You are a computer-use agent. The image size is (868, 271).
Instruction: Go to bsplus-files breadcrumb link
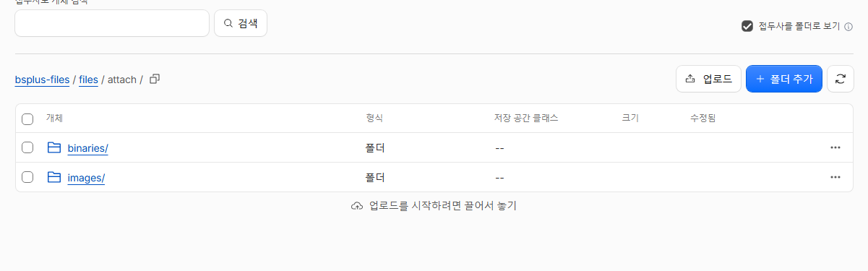pos(42,79)
